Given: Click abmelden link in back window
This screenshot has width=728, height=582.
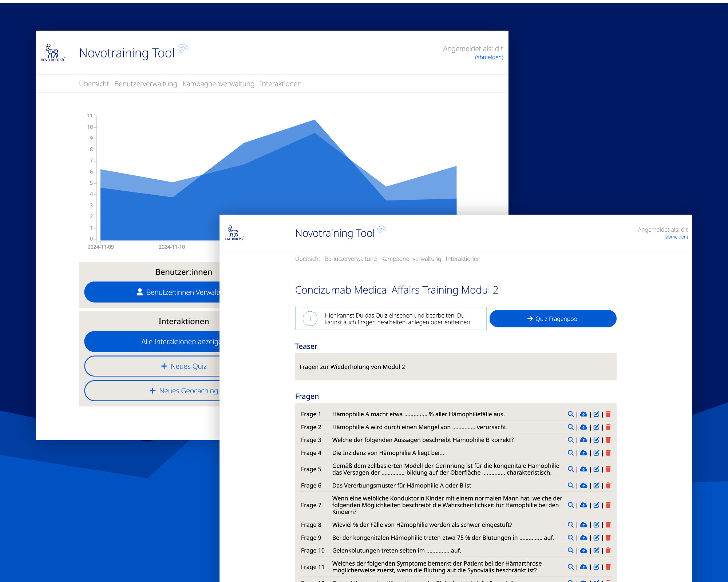Looking at the screenshot, I should click(489, 57).
